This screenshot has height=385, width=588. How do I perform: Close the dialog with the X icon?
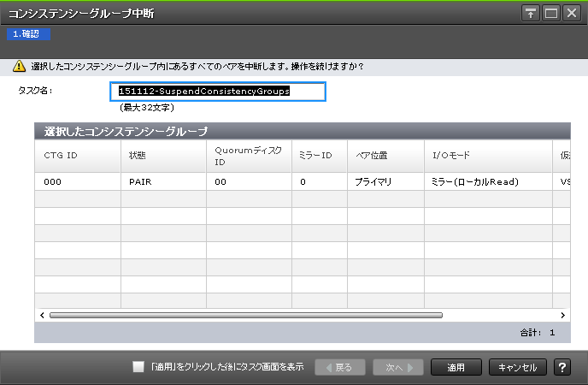570,13
